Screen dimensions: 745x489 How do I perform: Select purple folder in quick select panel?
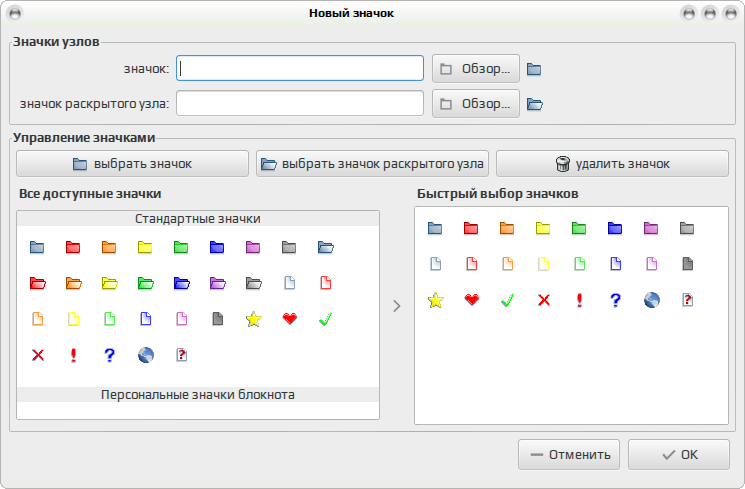click(651, 229)
